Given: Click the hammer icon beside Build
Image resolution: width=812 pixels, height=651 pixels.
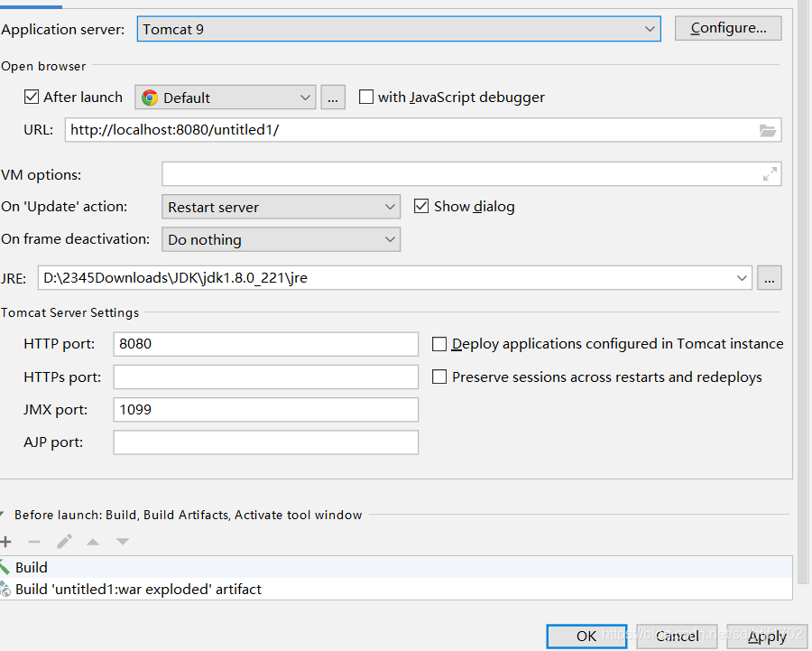Looking at the screenshot, I should (5, 567).
